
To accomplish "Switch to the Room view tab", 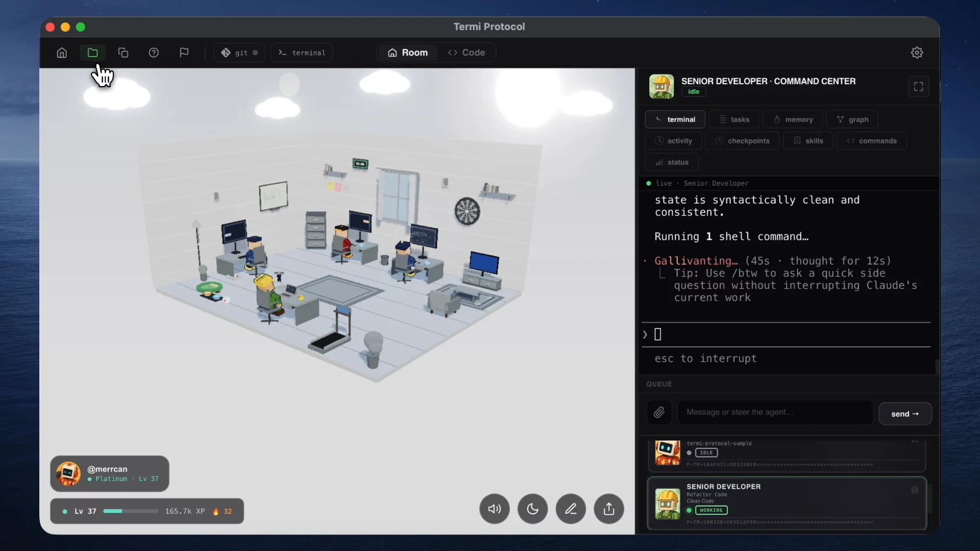I will 407,53.
